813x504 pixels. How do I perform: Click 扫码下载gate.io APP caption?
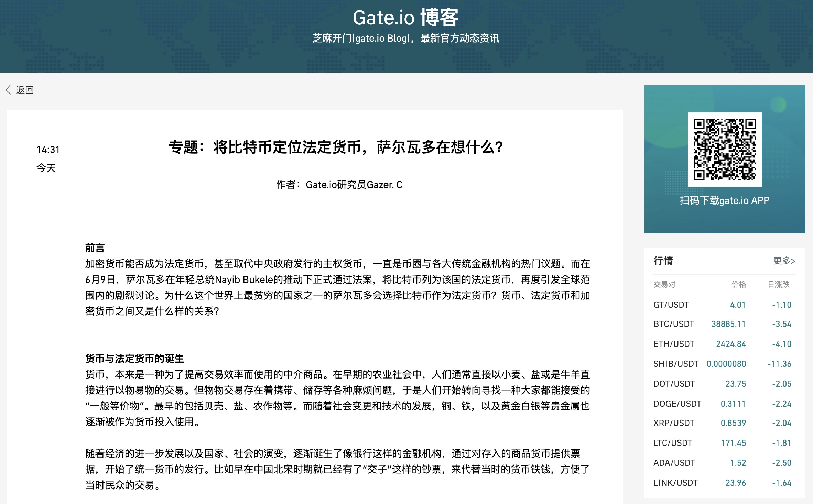click(x=725, y=200)
